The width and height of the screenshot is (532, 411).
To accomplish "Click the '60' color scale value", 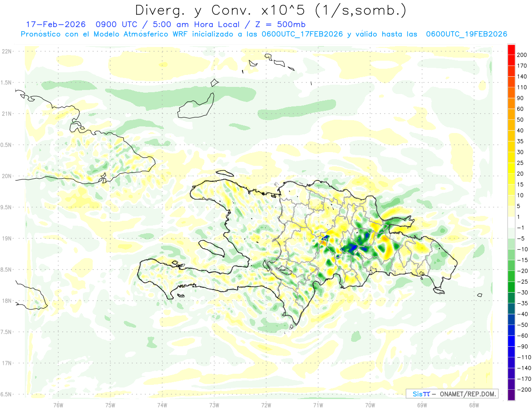I will [x=521, y=109].
